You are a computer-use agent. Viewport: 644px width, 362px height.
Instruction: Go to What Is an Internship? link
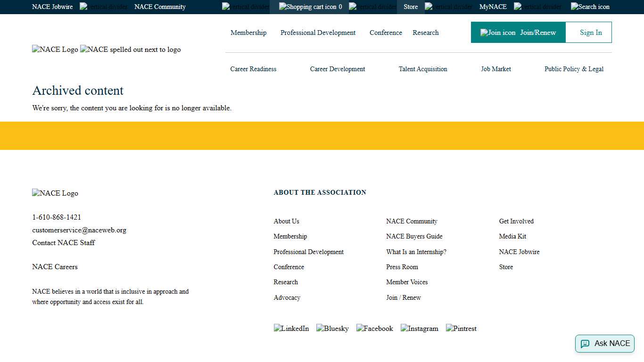(x=416, y=252)
